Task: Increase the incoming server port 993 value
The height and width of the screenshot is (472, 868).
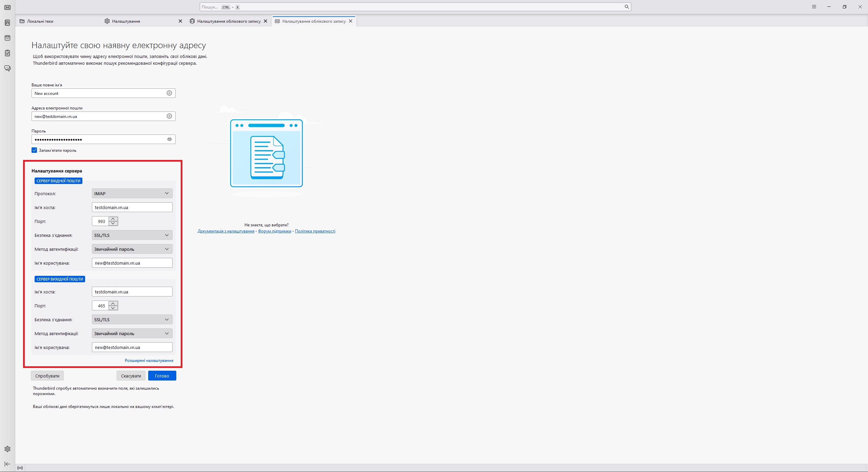Action: pyautogui.click(x=113, y=219)
